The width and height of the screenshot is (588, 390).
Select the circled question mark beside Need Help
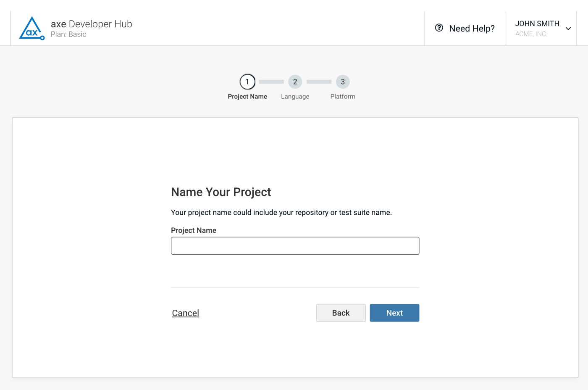click(439, 28)
